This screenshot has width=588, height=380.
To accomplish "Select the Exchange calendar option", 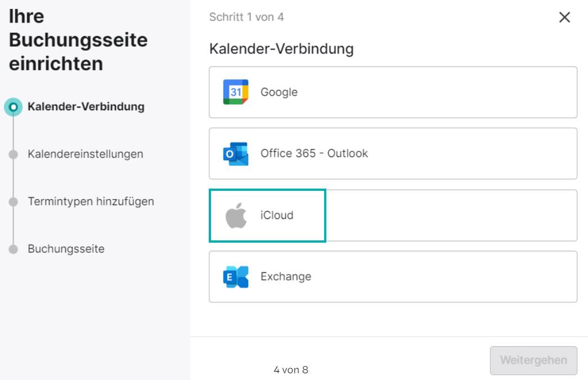I will pyautogui.click(x=393, y=276).
